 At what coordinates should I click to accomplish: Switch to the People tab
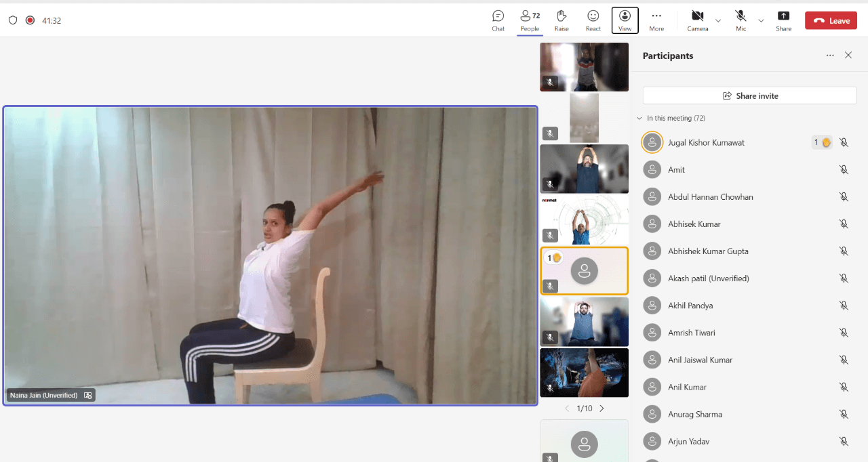(530, 20)
